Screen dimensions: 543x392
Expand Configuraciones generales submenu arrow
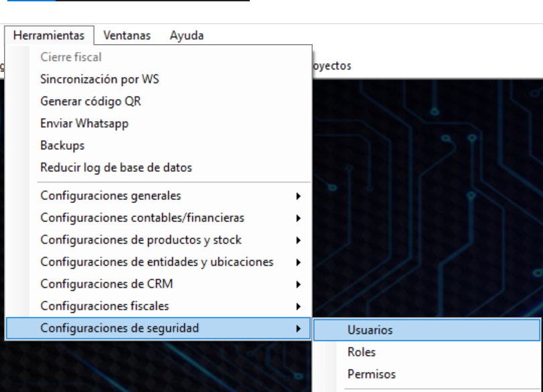(x=299, y=197)
